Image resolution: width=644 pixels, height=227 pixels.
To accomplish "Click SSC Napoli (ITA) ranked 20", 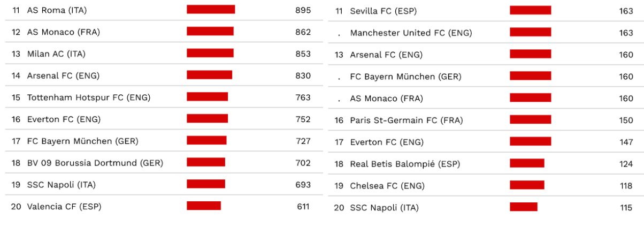I will (x=384, y=207).
